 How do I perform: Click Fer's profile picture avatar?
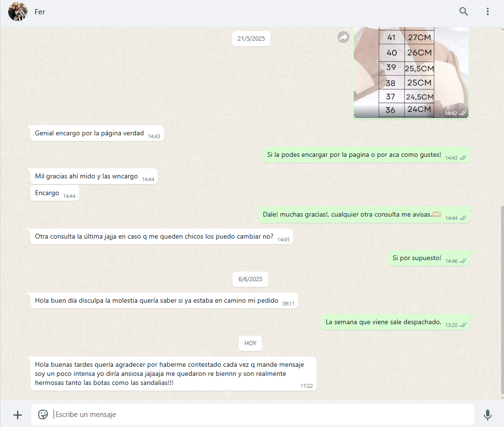tap(18, 11)
